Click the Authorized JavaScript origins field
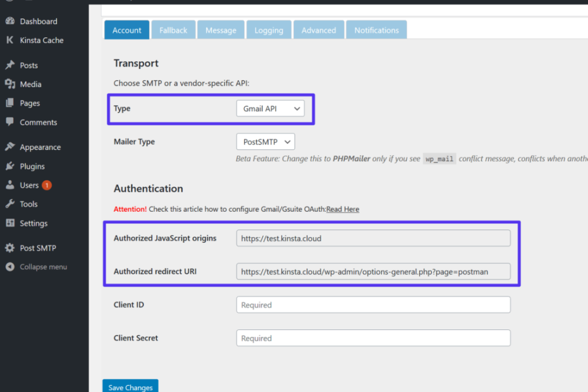Image resolution: width=588 pixels, height=392 pixels. pos(374,238)
